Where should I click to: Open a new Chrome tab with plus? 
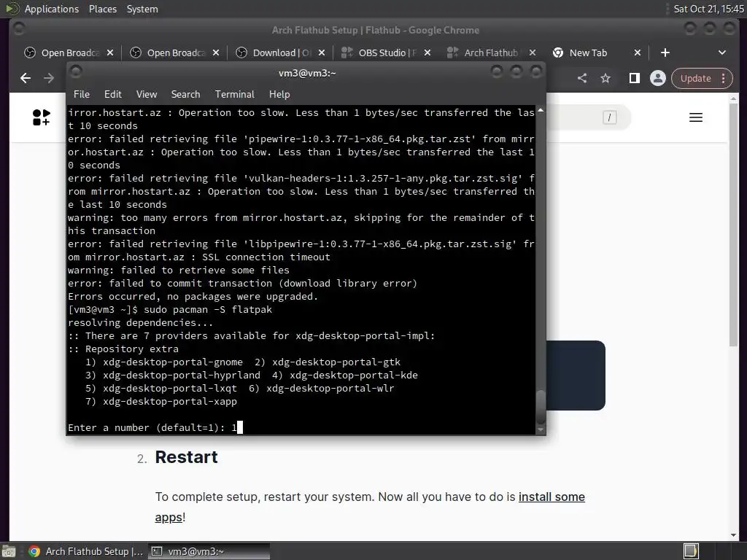665,52
